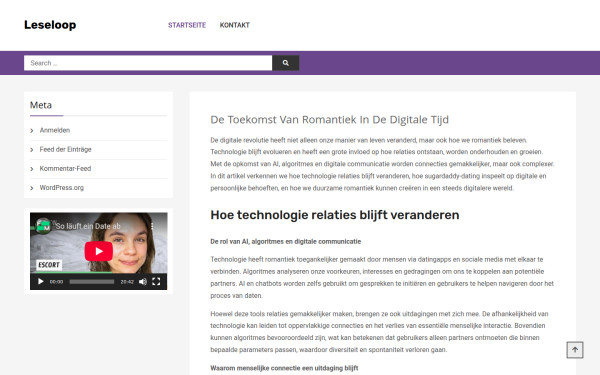Click the chevron beside WordPress.org
Image resolution: width=600 pixels, height=375 pixels.
32,188
